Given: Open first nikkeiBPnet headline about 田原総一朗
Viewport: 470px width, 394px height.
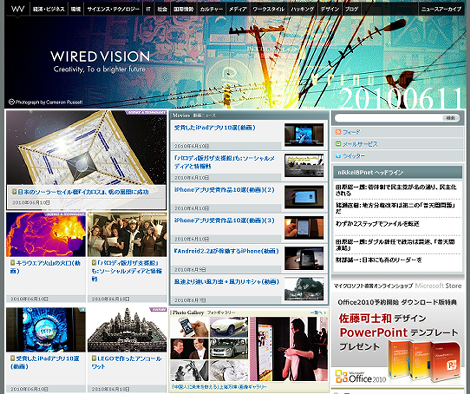Looking at the screenshot, I should coord(396,190).
